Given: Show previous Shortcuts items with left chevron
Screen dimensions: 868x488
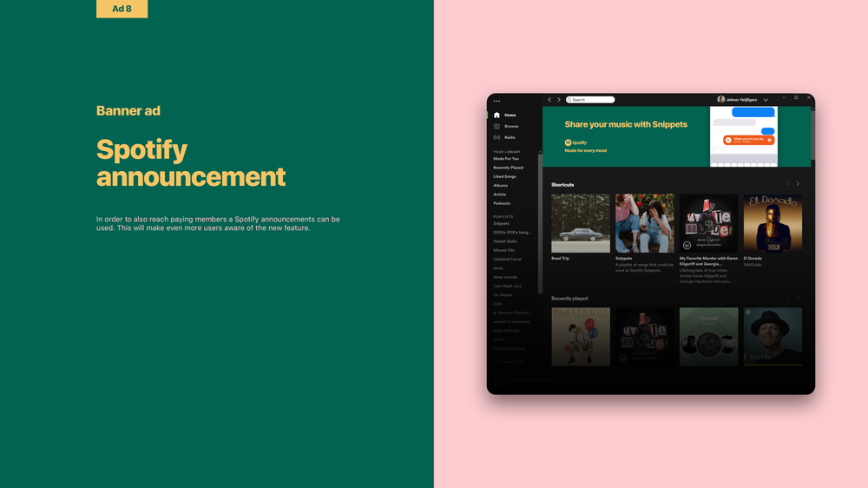Looking at the screenshot, I should click(788, 184).
